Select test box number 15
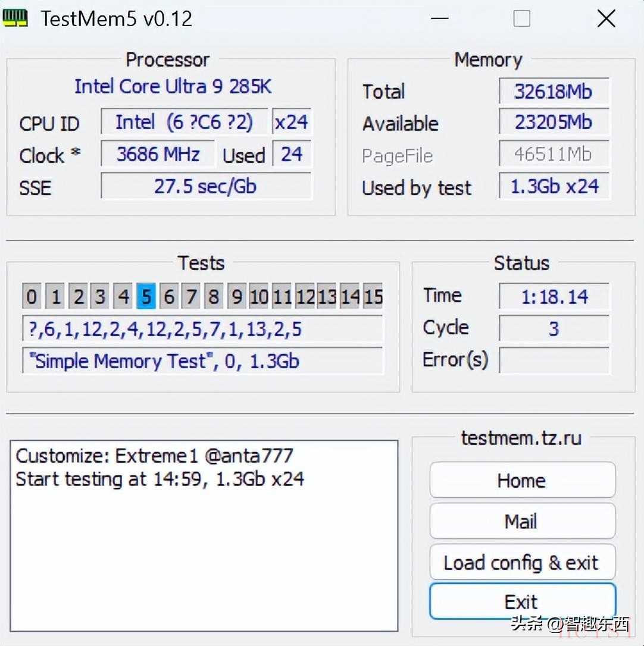644x646 pixels. [373, 296]
